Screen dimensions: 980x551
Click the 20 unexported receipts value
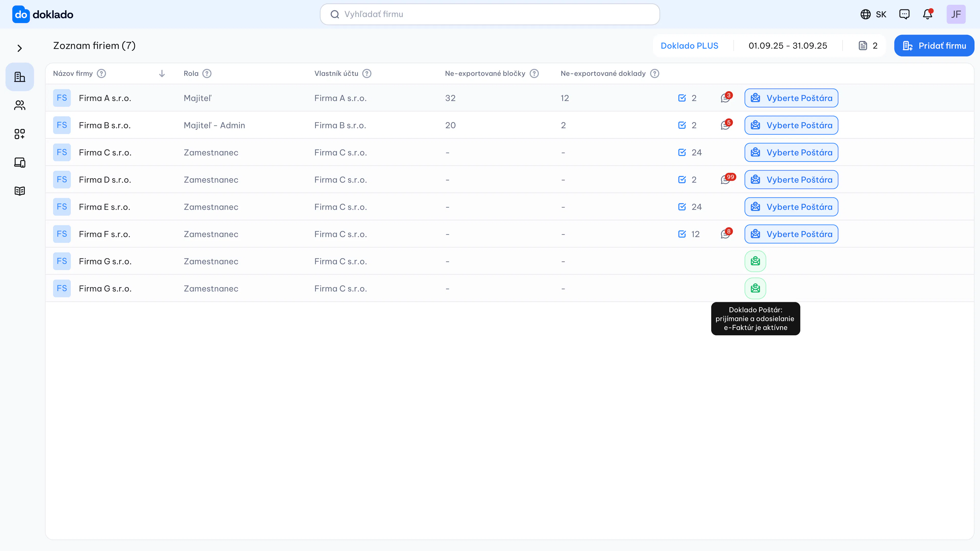point(450,125)
